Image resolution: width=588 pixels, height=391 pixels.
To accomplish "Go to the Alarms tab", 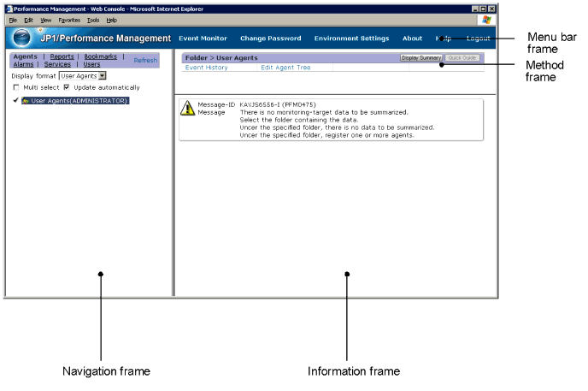I will [24, 64].
